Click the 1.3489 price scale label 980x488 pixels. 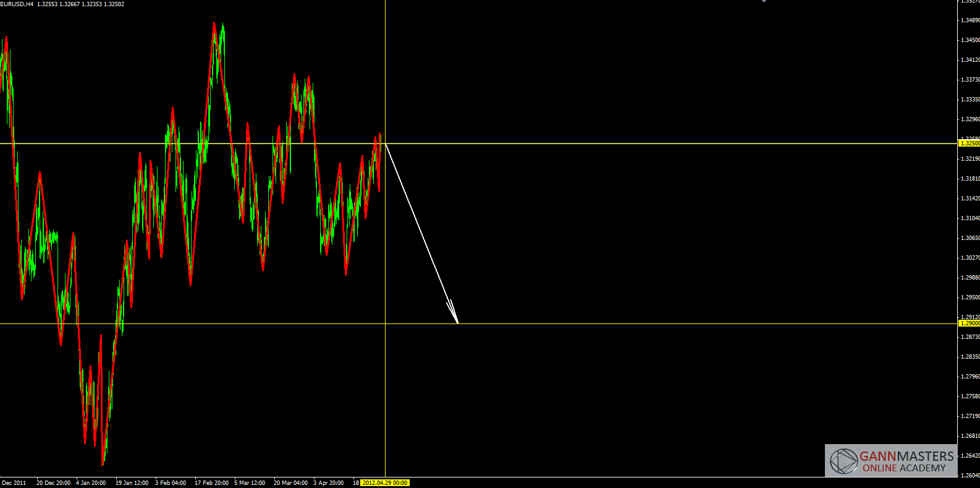pyautogui.click(x=970, y=20)
